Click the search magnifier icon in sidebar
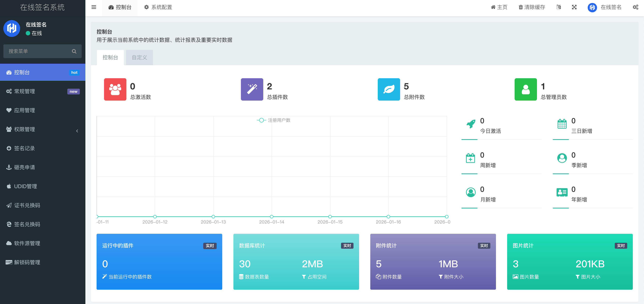The height and width of the screenshot is (304, 644). pyautogui.click(x=74, y=51)
